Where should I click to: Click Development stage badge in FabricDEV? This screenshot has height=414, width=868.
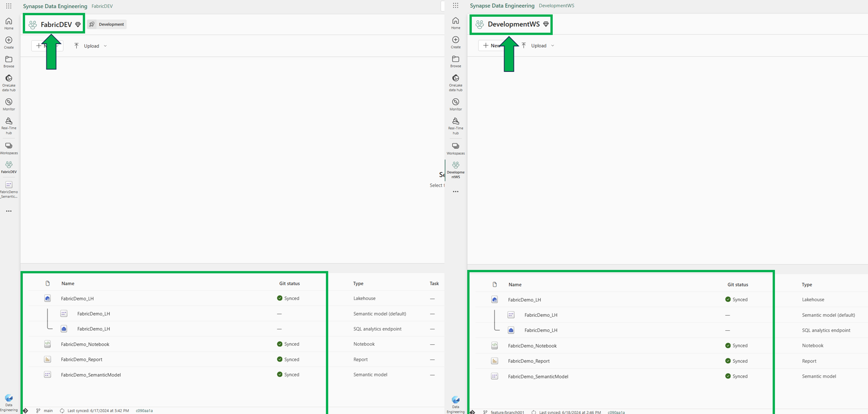[107, 24]
